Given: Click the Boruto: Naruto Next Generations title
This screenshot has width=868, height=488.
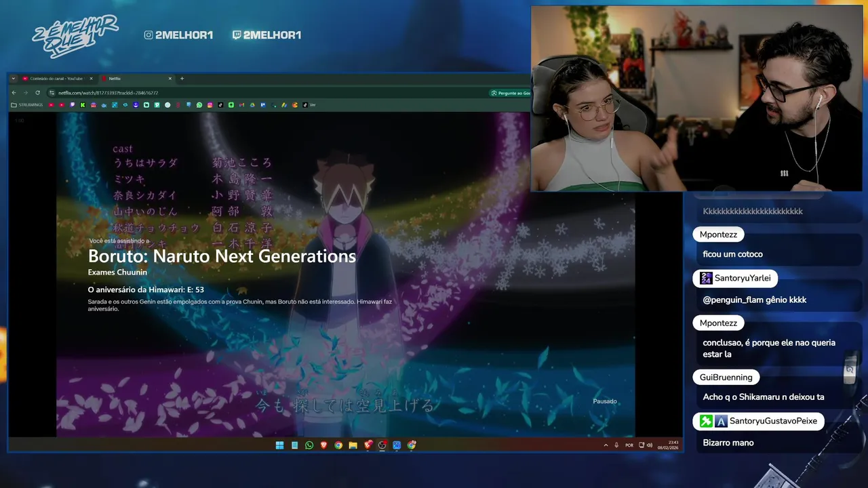Looking at the screenshot, I should coord(222,256).
